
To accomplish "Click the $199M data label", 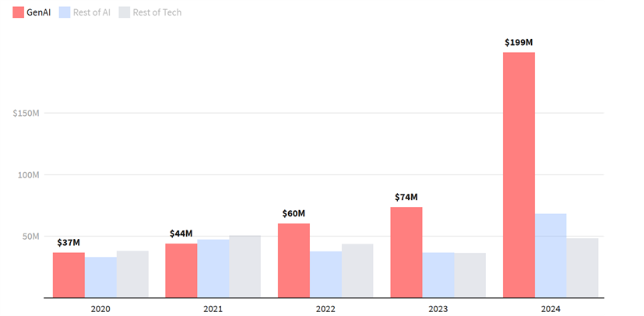I will (519, 43).
